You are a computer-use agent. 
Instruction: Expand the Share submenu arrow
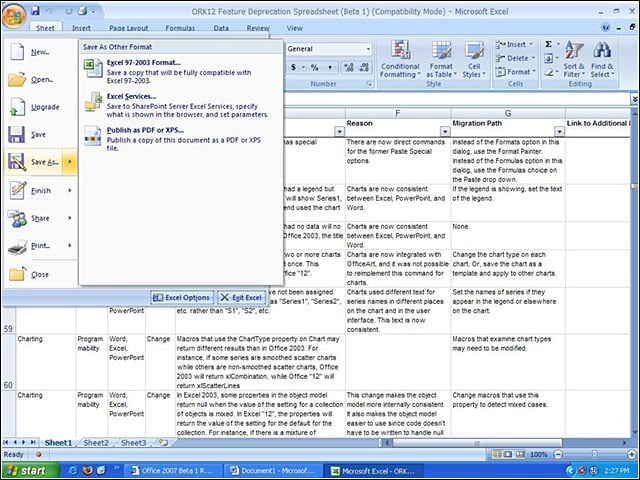(70, 218)
